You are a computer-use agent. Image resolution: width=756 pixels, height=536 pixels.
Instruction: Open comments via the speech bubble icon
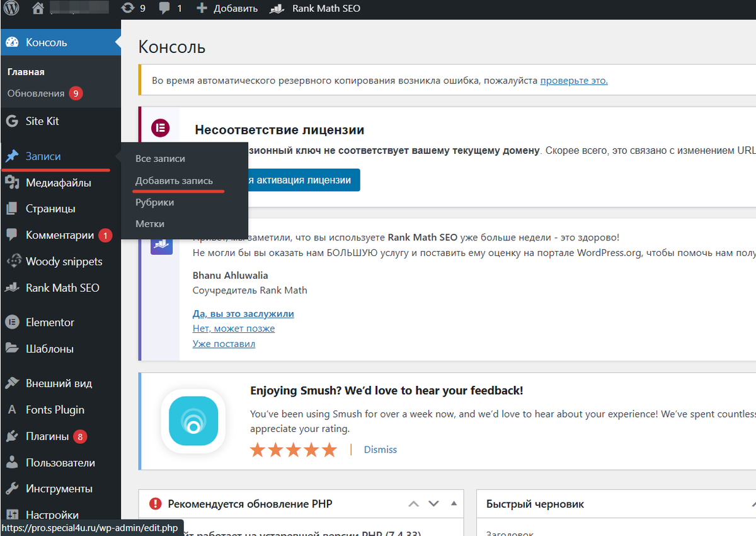coord(163,8)
